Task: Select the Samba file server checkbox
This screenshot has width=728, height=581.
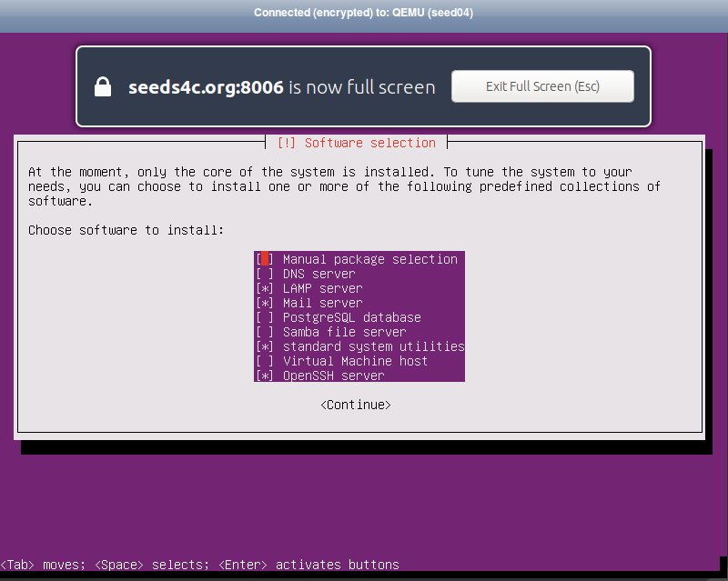Action: 265,332
